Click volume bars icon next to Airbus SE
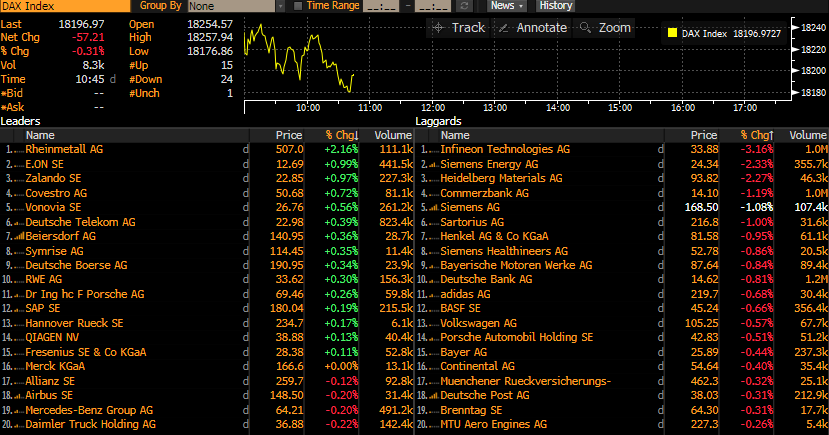829x435 pixels. click(x=19, y=395)
